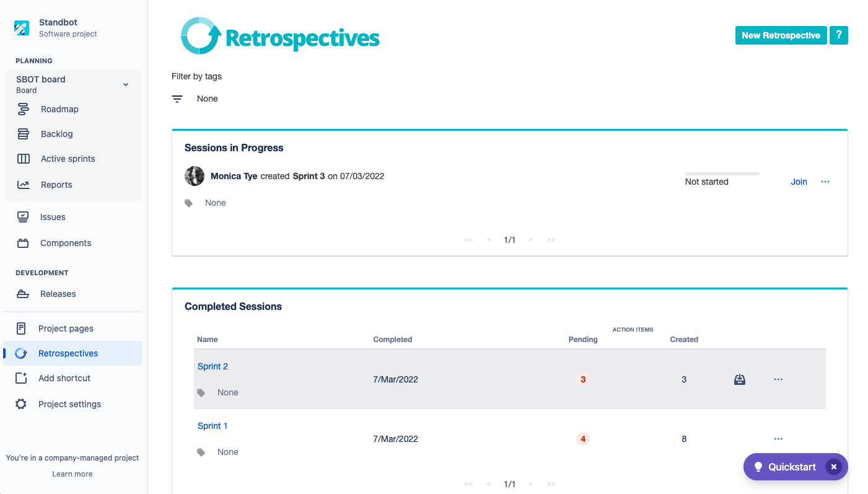The height and width of the screenshot is (494, 868).
Task: Join the Sprint 3 session
Action: point(799,182)
